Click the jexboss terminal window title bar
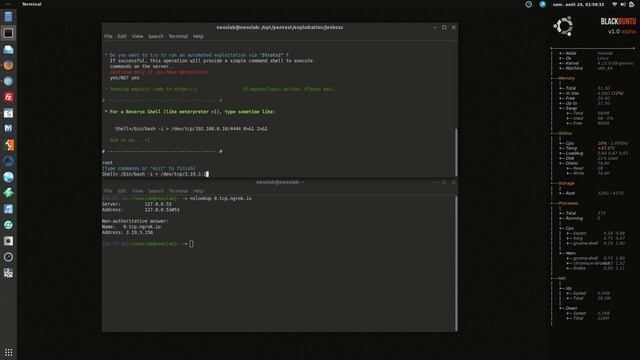The image size is (640, 360). (280, 27)
